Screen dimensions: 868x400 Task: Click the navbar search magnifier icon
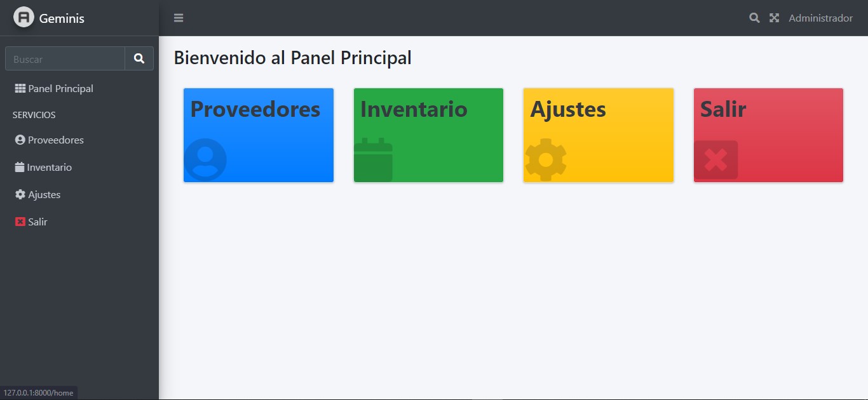click(x=754, y=18)
